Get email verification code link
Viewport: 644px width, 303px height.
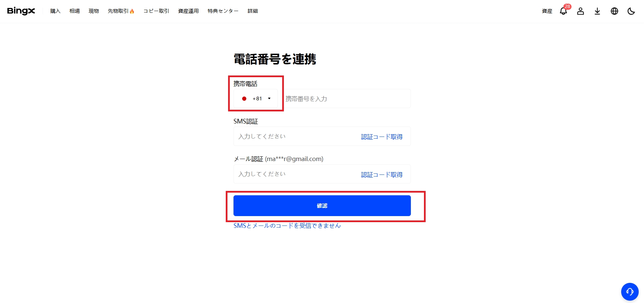(x=382, y=175)
